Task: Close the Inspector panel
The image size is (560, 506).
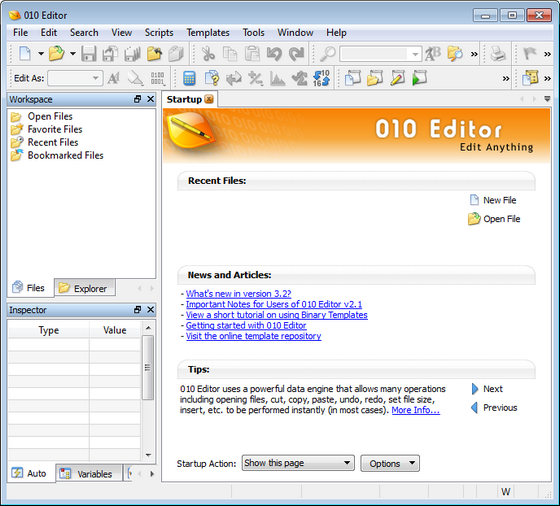Action: click(x=151, y=309)
